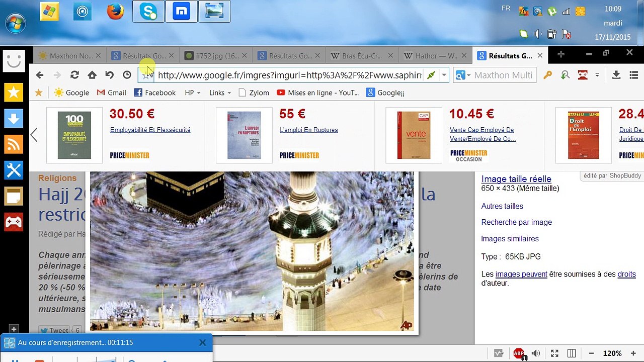Image resolution: width=644 pixels, height=362 pixels.
Task: Expand the Links bookmarks folder
Action: [220, 93]
